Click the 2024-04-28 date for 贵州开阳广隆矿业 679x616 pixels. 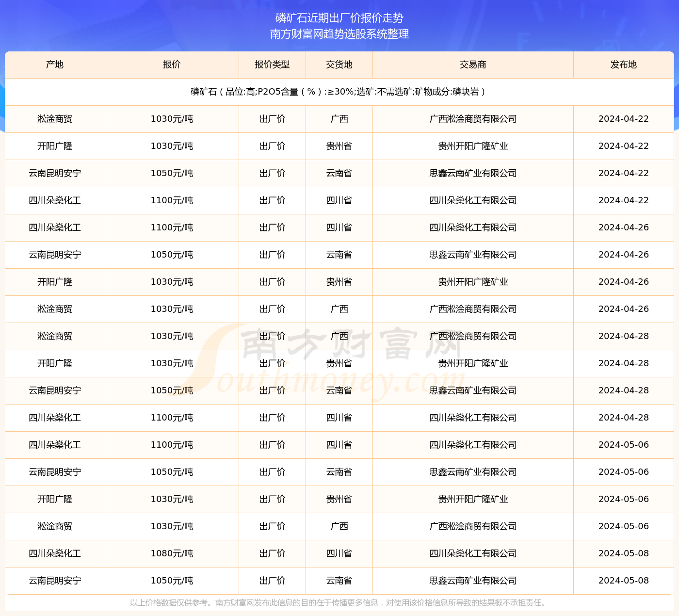click(x=624, y=363)
